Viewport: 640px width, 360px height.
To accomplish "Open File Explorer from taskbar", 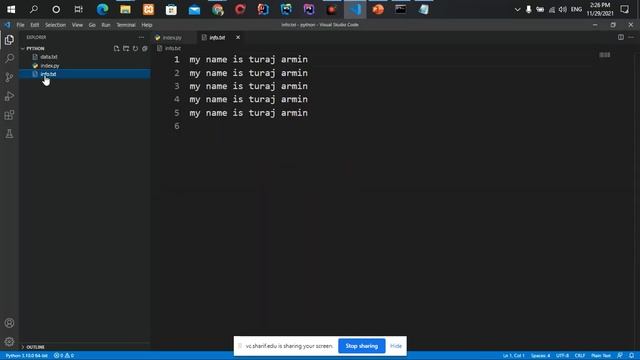I will coord(125,9).
